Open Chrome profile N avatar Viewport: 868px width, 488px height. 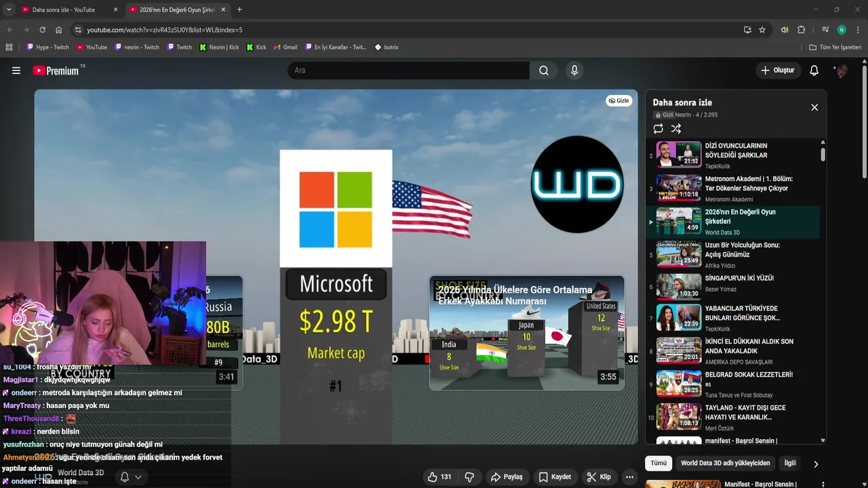(842, 30)
